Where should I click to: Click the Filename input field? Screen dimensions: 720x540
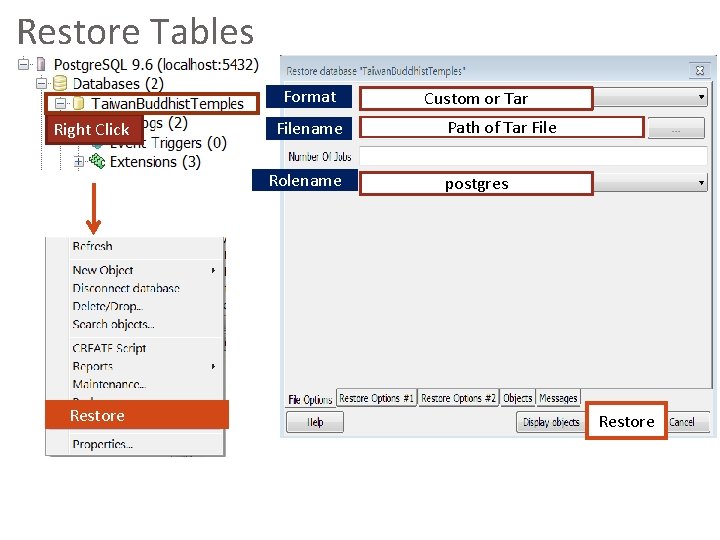pos(502,127)
